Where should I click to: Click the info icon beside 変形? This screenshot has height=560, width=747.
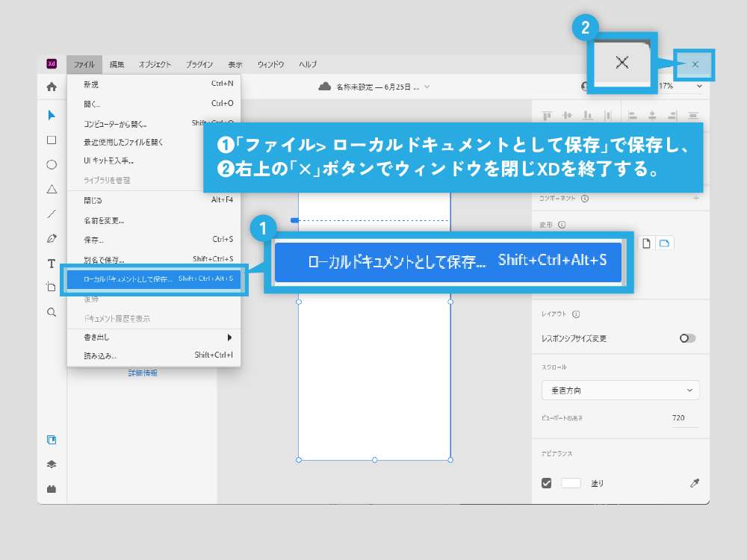[x=562, y=225]
